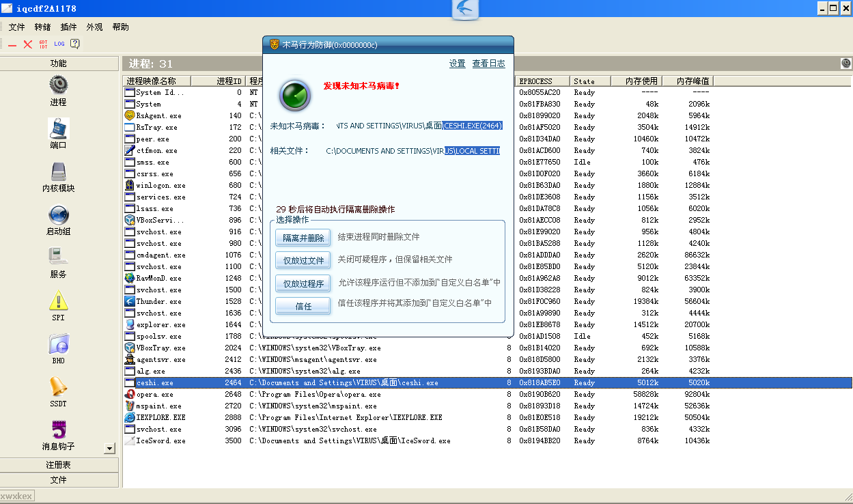
Task: Open the 文件 menu in menu bar
Action: coord(17,27)
